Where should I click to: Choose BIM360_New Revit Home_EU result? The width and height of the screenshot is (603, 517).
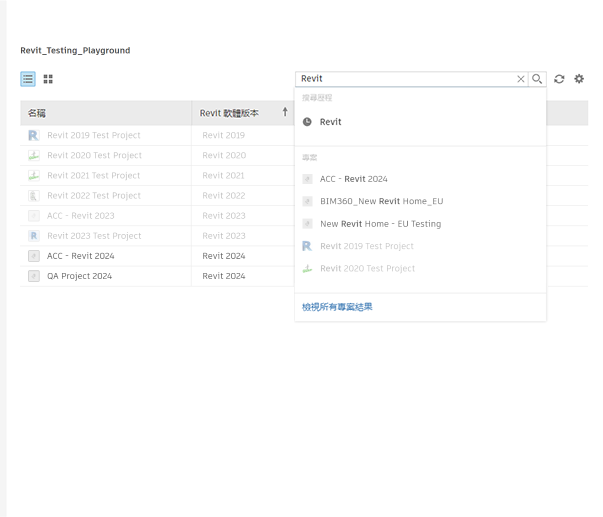(420, 201)
